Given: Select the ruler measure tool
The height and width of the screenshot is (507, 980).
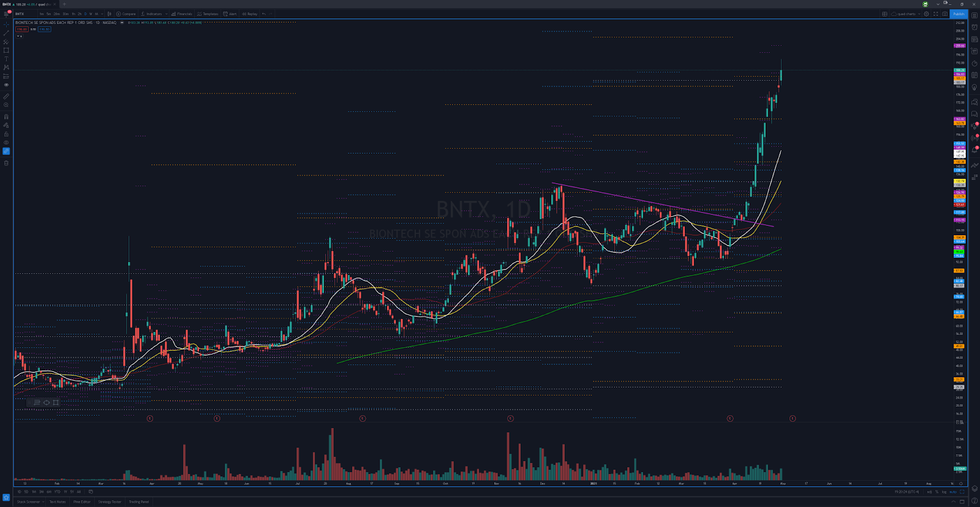Looking at the screenshot, I should (6, 96).
